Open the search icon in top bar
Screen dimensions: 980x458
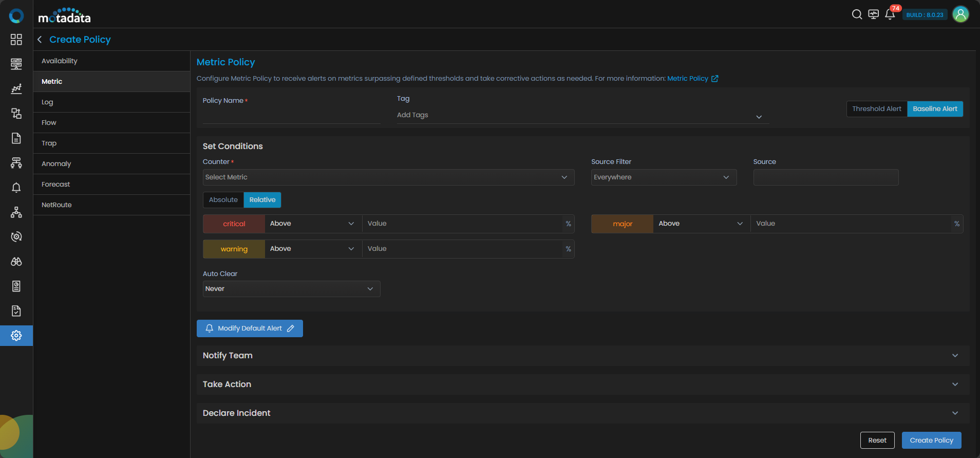coord(857,14)
